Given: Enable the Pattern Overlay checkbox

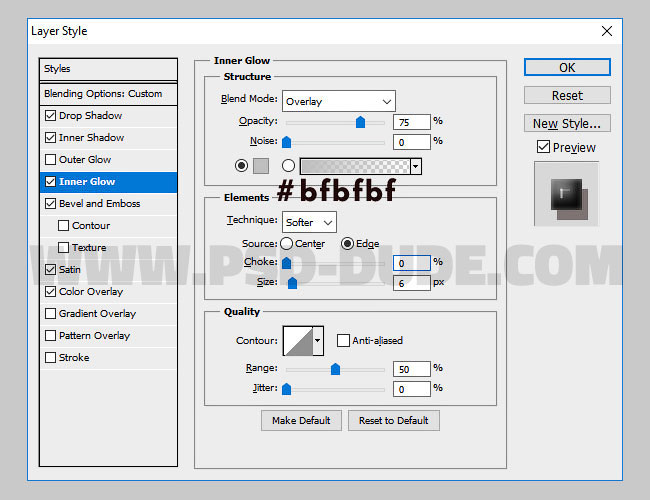Looking at the screenshot, I should (50, 335).
